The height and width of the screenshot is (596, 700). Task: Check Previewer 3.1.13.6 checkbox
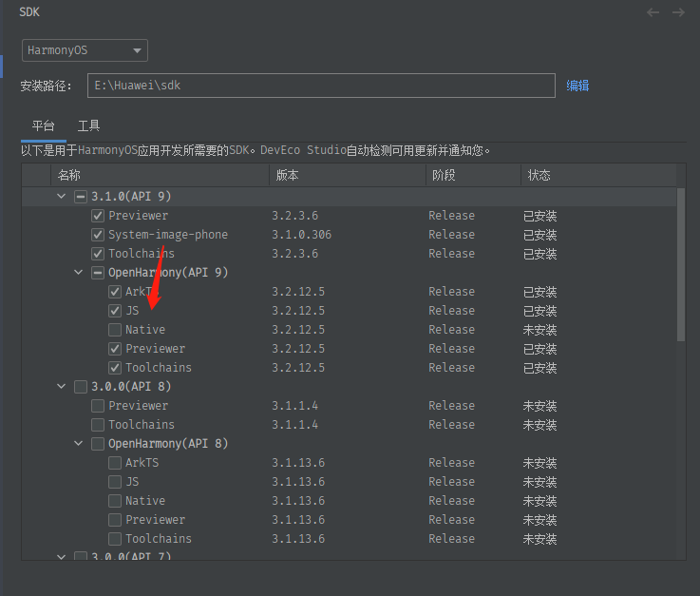tap(115, 520)
